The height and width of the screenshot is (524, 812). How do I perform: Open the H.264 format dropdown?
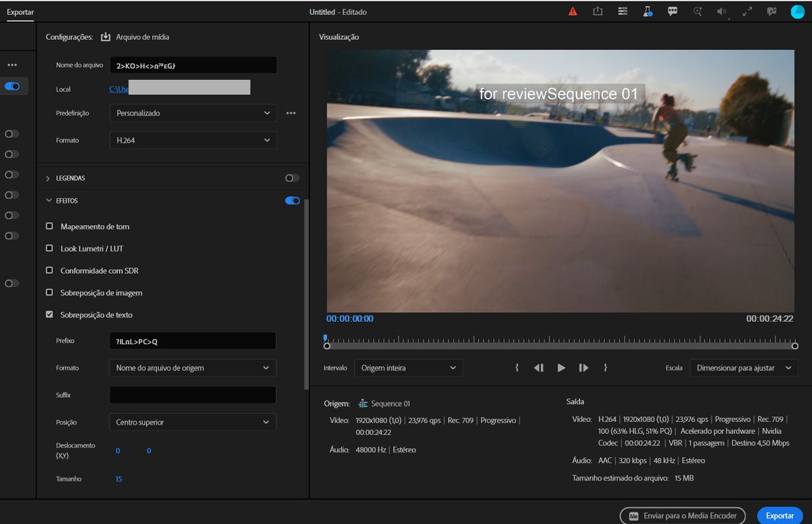(193, 140)
